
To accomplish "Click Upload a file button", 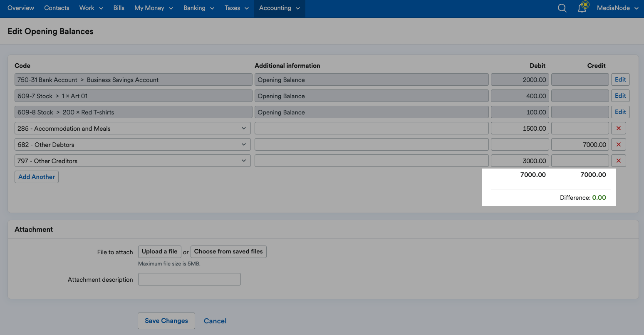I will (x=160, y=251).
